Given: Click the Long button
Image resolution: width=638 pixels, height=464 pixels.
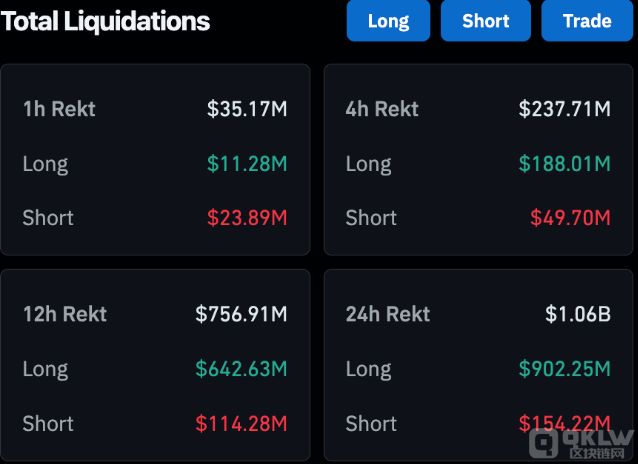Looking at the screenshot, I should [x=388, y=21].
